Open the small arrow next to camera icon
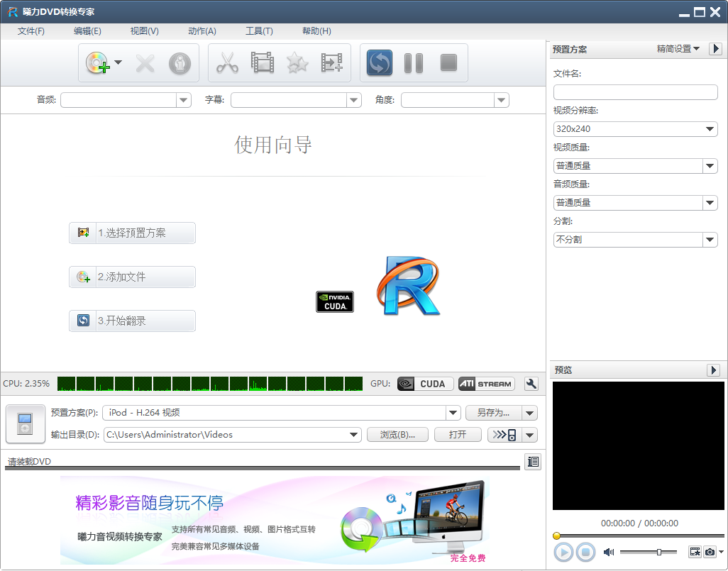The image size is (728, 571). pyautogui.click(x=721, y=552)
